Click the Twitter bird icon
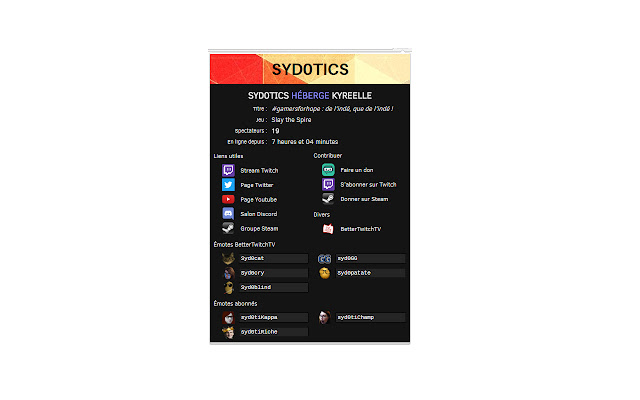This screenshot has height=400, width=640. click(228, 185)
